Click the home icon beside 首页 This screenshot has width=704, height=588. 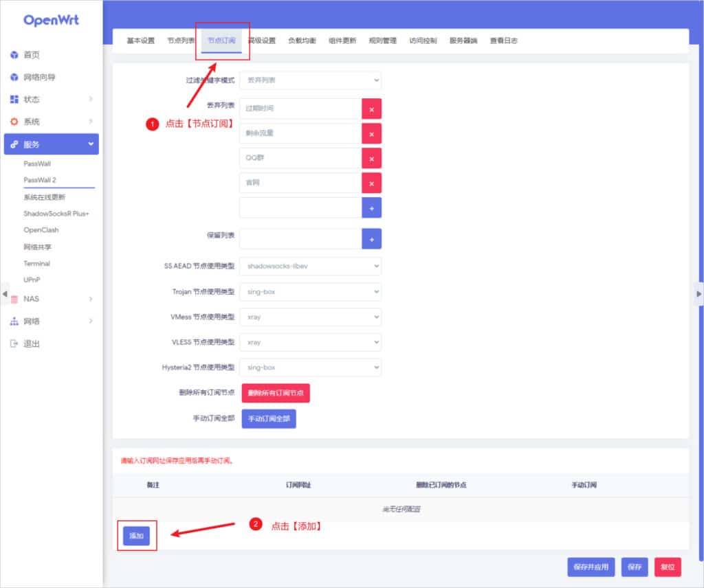pos(14,55)
